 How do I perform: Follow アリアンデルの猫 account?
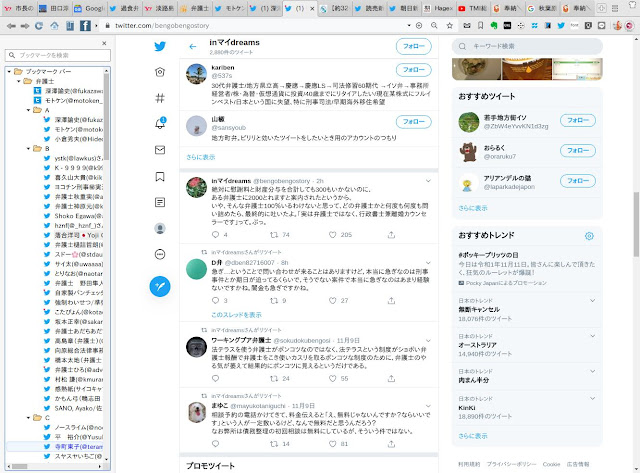click(x=578, y=181)
